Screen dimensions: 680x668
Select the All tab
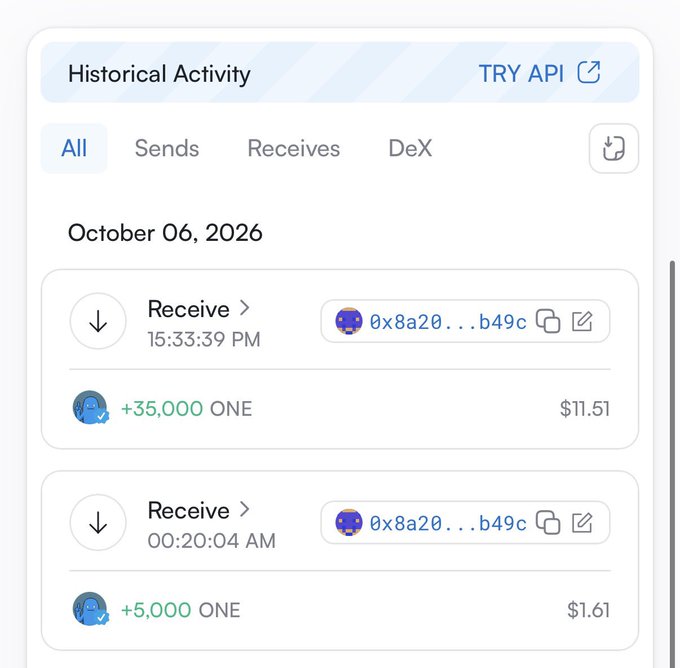coord(74,148)
